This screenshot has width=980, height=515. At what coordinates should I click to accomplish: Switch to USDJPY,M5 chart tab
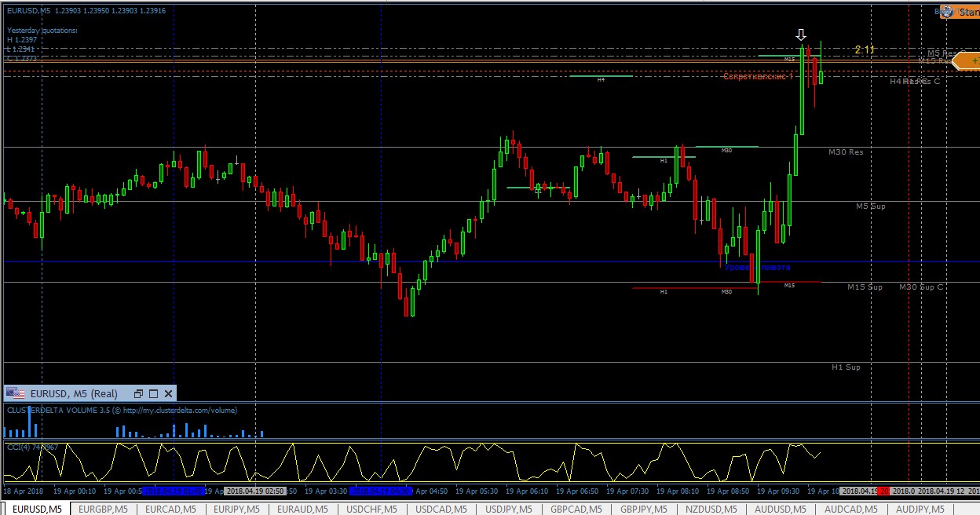(510, 509)
